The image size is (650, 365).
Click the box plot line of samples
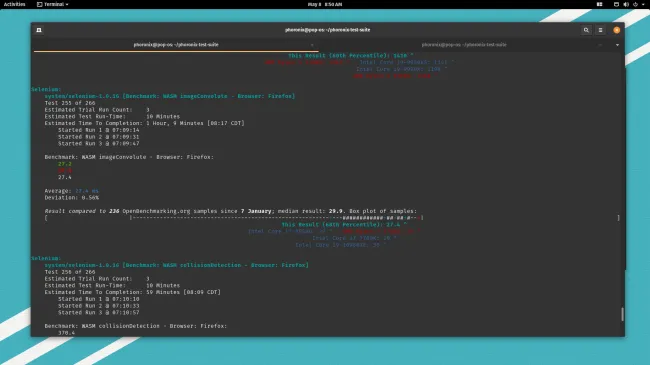pos(332,218)
